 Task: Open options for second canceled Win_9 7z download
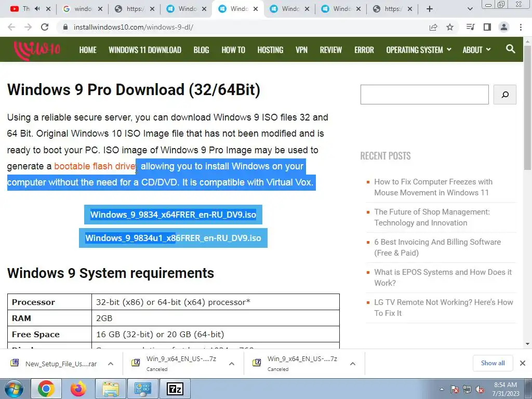point(353,364)
